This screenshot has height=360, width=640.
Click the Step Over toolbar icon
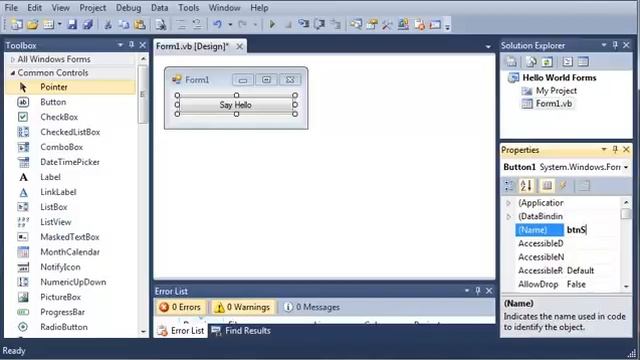point(319,24)
